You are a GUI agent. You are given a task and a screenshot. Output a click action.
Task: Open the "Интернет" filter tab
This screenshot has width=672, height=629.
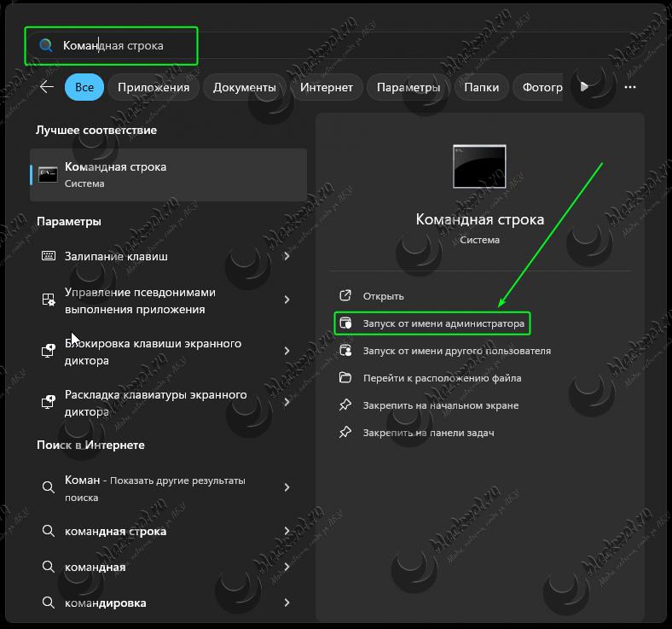click(327, 87)
